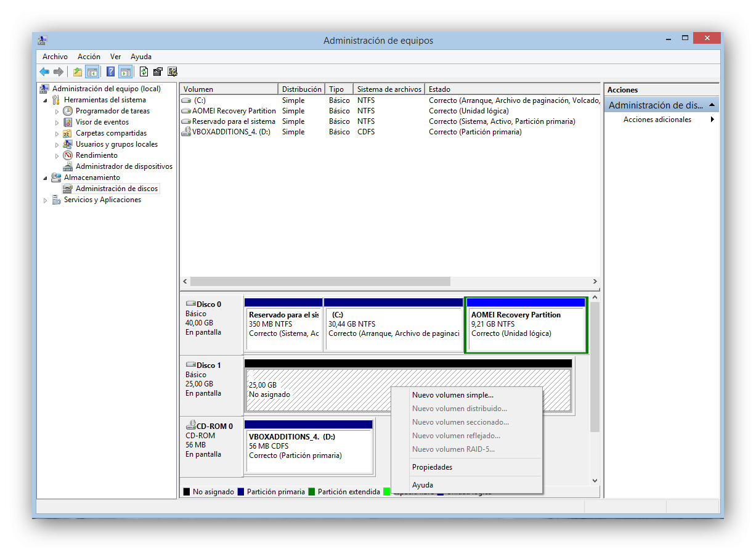Image resolution: width=756 pixels, height=551 pixels.
Task: Open the Ver menu
Action: click(x=116, y=57)
